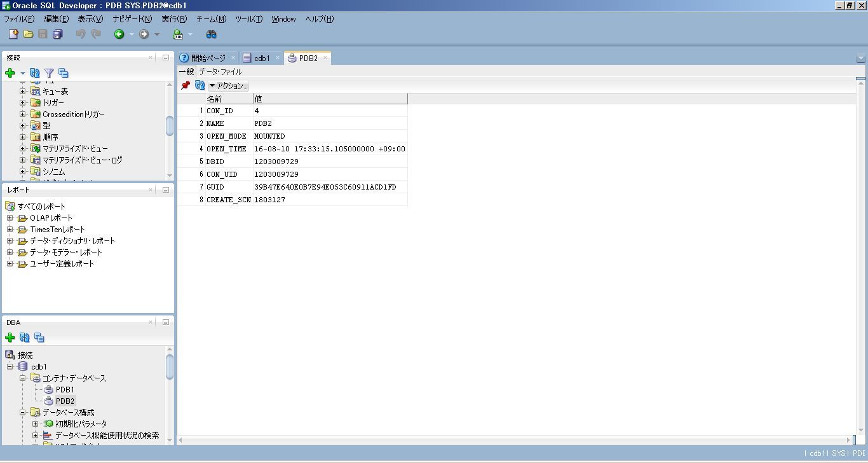
Task: Open the アクション... button menu
Action: click(x=229, y=85)
